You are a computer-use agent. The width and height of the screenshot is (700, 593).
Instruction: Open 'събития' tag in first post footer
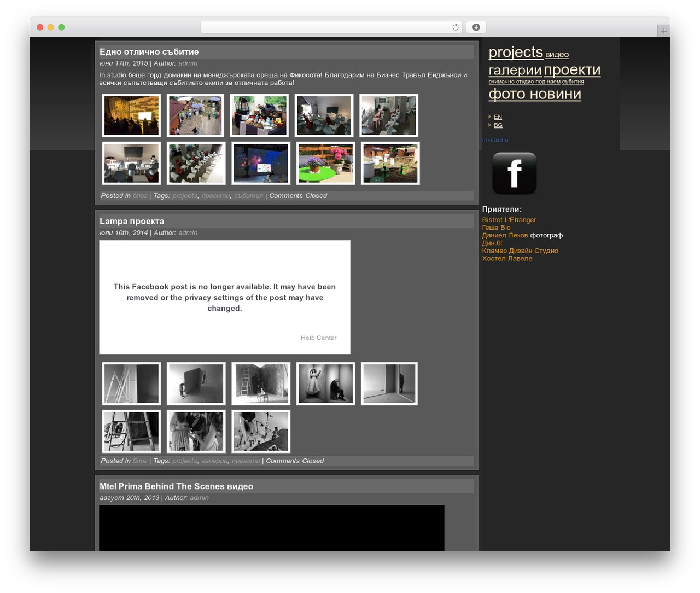click(248, 196)
